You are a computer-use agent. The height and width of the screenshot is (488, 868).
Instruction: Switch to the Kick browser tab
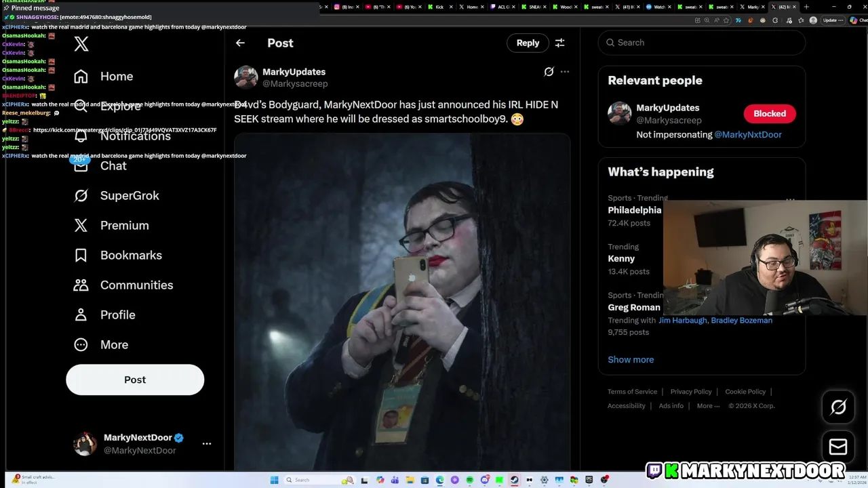point(439,7)
